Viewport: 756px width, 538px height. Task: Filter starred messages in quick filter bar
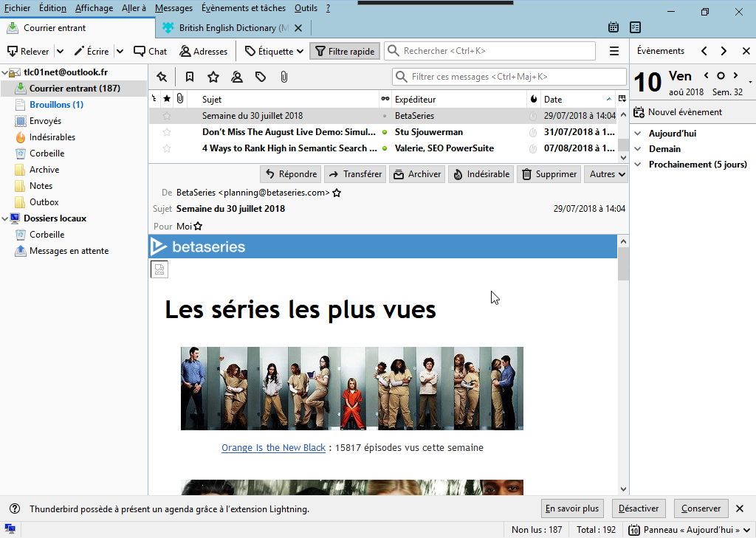[213, 77]
